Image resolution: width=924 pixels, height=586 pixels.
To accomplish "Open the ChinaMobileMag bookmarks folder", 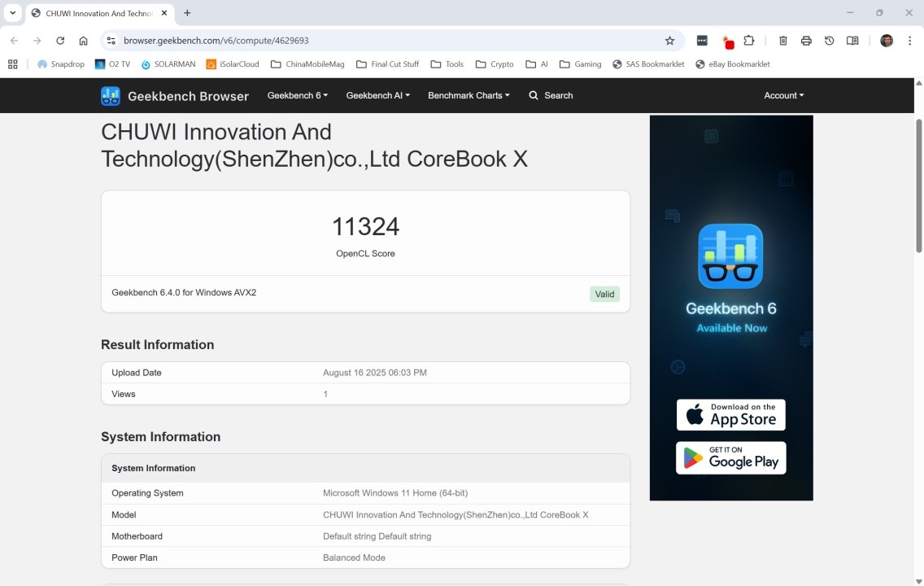I will coord(307,64).
